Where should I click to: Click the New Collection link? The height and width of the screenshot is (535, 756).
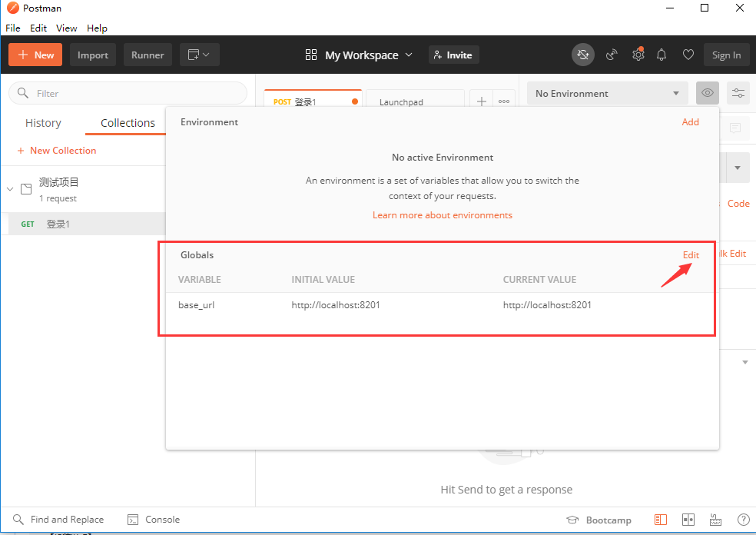pyautogui.click(x=57, y=151)
